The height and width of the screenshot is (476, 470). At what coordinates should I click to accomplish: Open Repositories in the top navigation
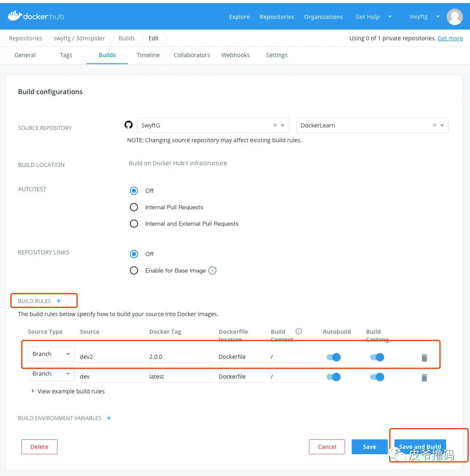pyautogui.click(x=277, y=17)
